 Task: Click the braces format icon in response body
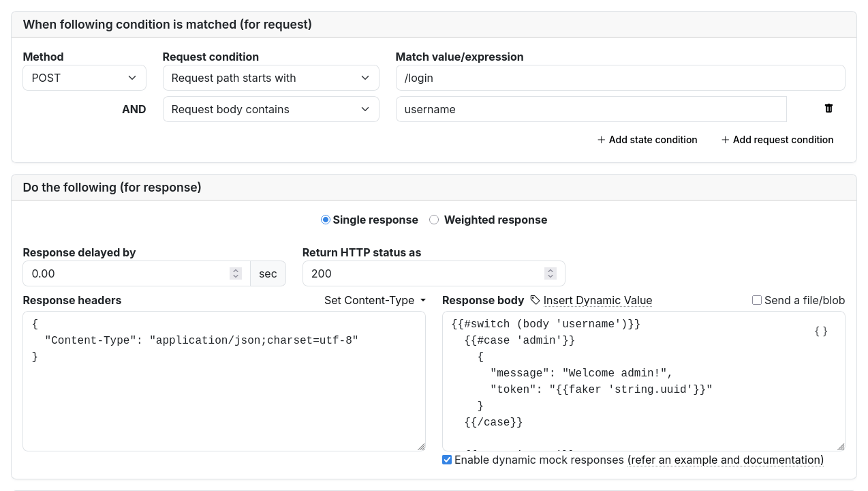tap(821, 331)
